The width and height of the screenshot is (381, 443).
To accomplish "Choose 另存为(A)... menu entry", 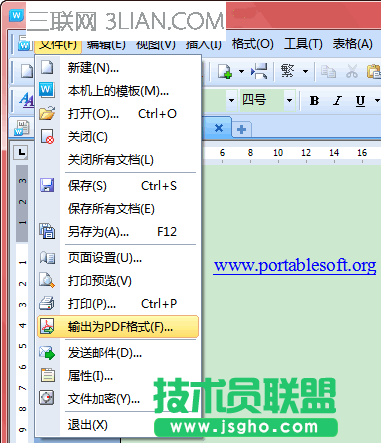I will (x=118, y=232).
